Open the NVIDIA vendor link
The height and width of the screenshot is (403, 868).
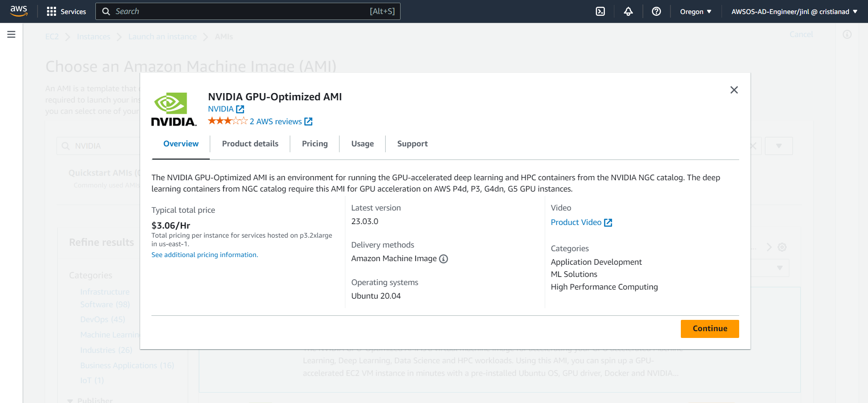226,109
